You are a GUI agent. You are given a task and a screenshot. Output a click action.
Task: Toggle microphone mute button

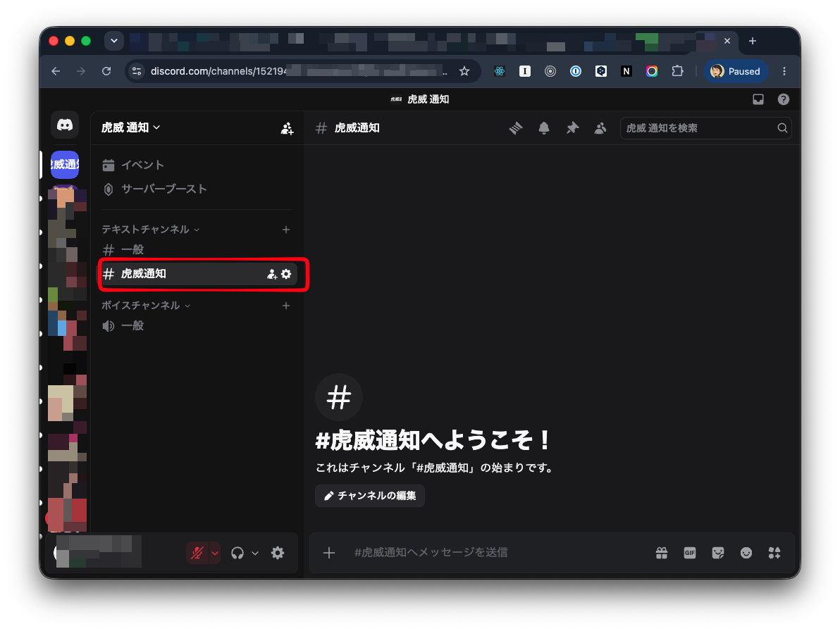pyautogui.click(x=197, y=553)
